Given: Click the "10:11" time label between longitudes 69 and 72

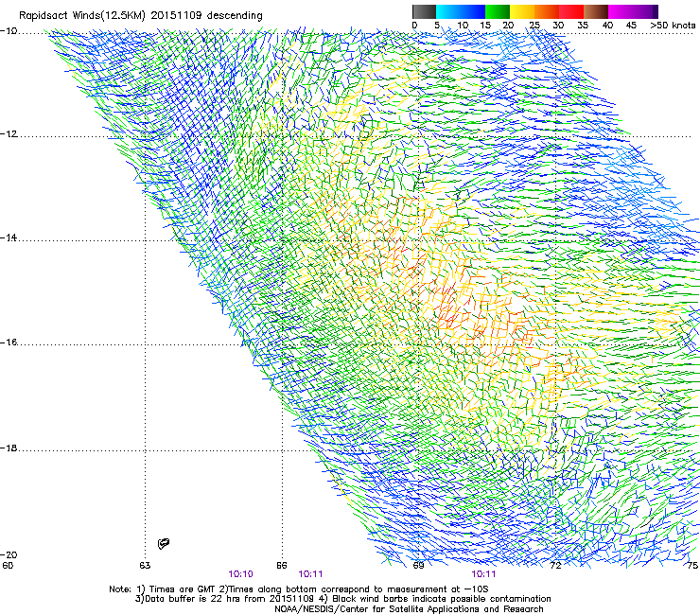Looking at the screenshot, I should pos(483,574).
